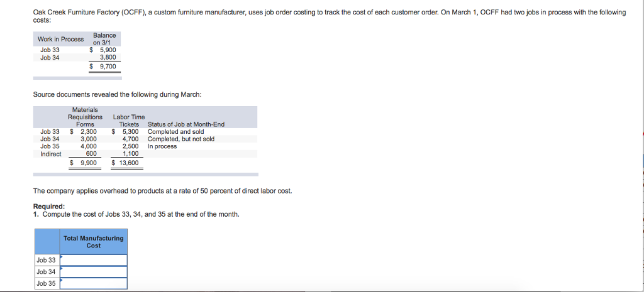The height and width of the screenshot is (292, 644).
Task: Click the 50 percent overhead rate sentence
Action: point(163,191)
